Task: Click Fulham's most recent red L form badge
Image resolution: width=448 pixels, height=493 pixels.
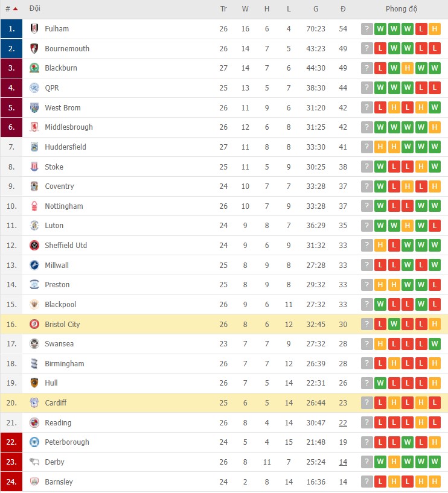Action: pos(421,29)
